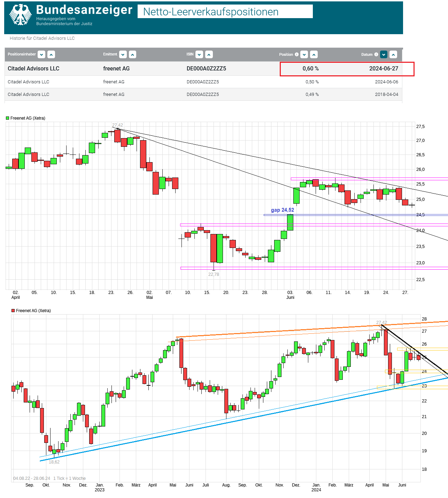Screen dimensions: 448x498
Task: Sort Datum column ascending
Action: (x=393, y=54)
